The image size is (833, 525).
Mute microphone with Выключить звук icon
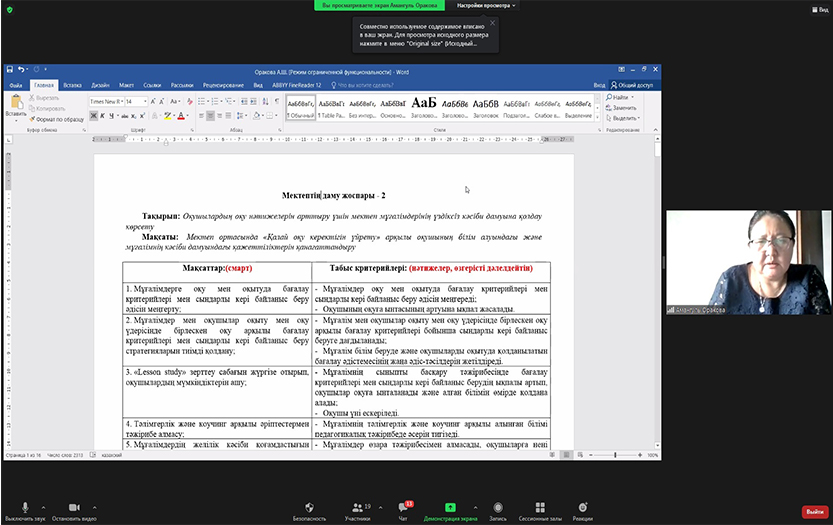(x=25, y=507)
